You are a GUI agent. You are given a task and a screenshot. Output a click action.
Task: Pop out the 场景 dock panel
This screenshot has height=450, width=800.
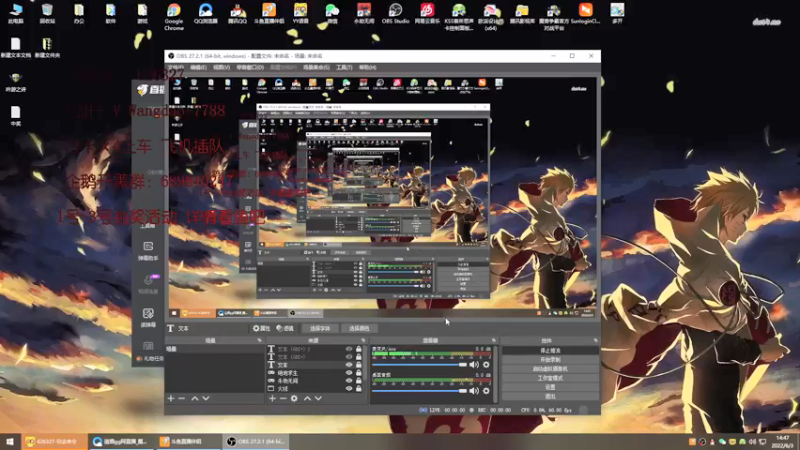tap(260, 340)
